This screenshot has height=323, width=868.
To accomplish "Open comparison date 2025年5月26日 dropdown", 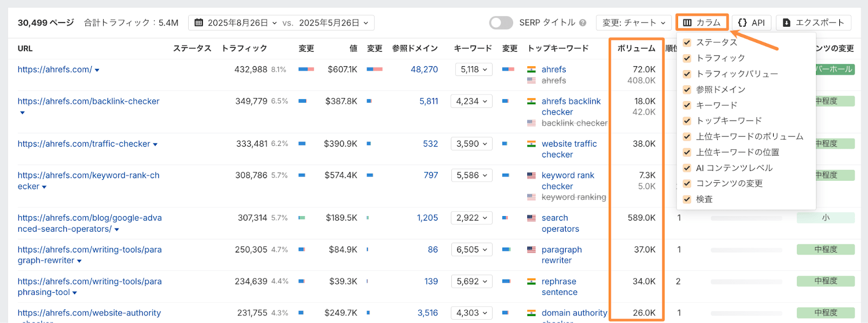I will [x=333, y=23].
